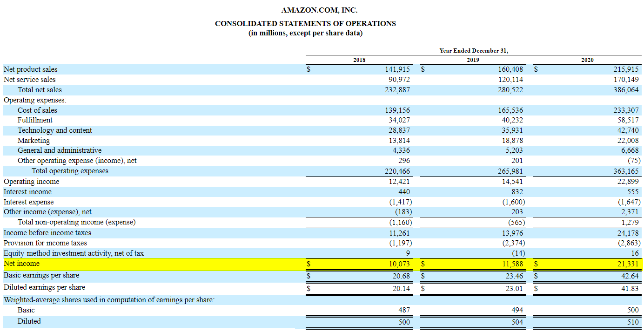Select the Technology and content 2020 value

pos(627,130)
